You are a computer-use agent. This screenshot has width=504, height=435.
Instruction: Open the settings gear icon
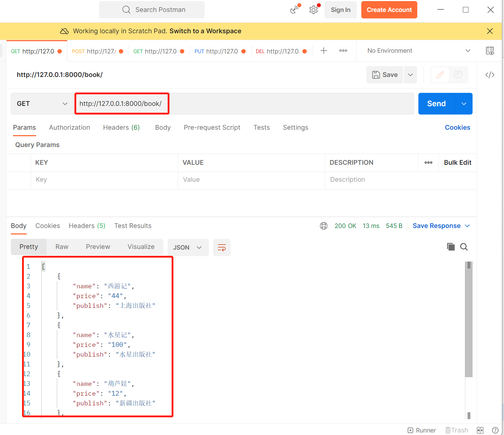pyautogui.click(x=314, y=10)
